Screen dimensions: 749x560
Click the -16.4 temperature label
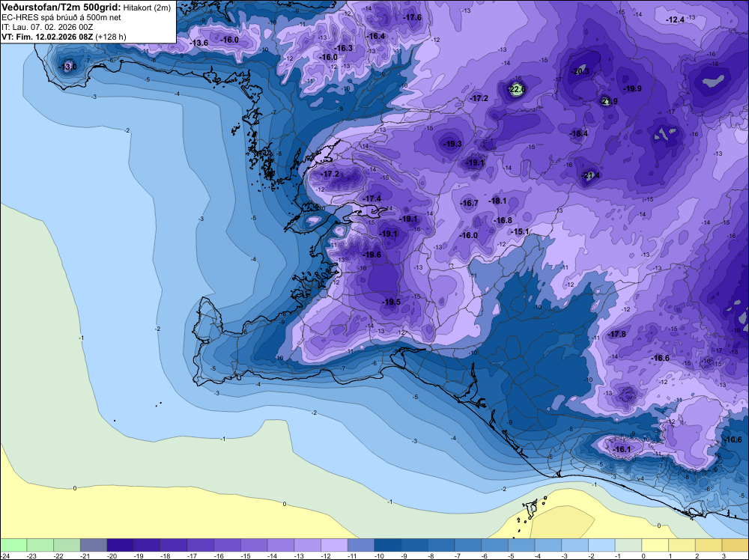[376, 36]
